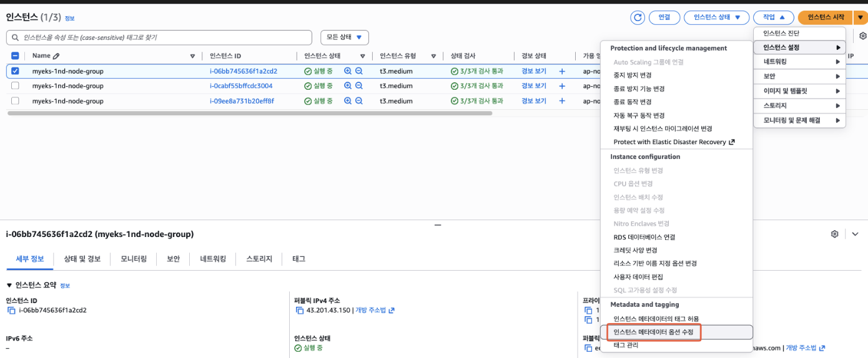Switch to the 스토리지 tab in details

pyautogui.click(x=259, y=259)
